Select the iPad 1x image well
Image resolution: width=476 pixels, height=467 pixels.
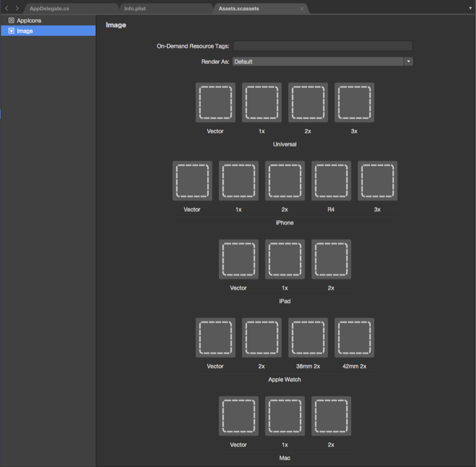pyautogui.click(x=284, y=259)
